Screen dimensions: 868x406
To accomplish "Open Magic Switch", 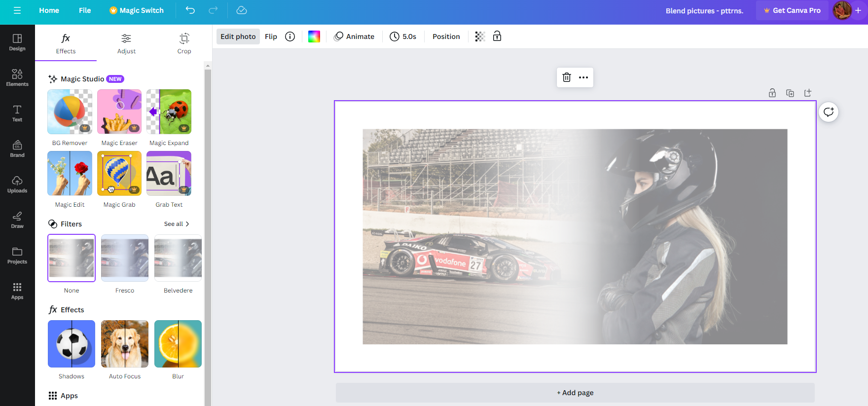I will tap(137, 10).
